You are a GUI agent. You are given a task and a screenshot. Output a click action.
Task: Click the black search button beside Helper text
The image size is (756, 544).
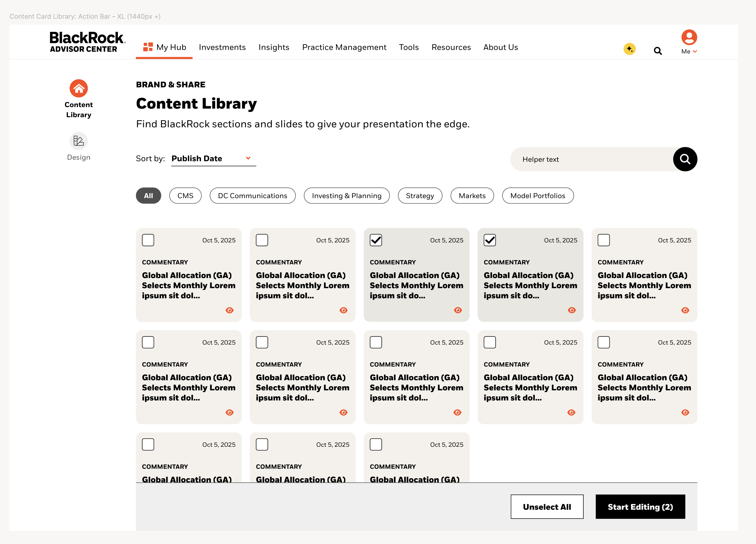pyautogui.click(x=685, y=159)
